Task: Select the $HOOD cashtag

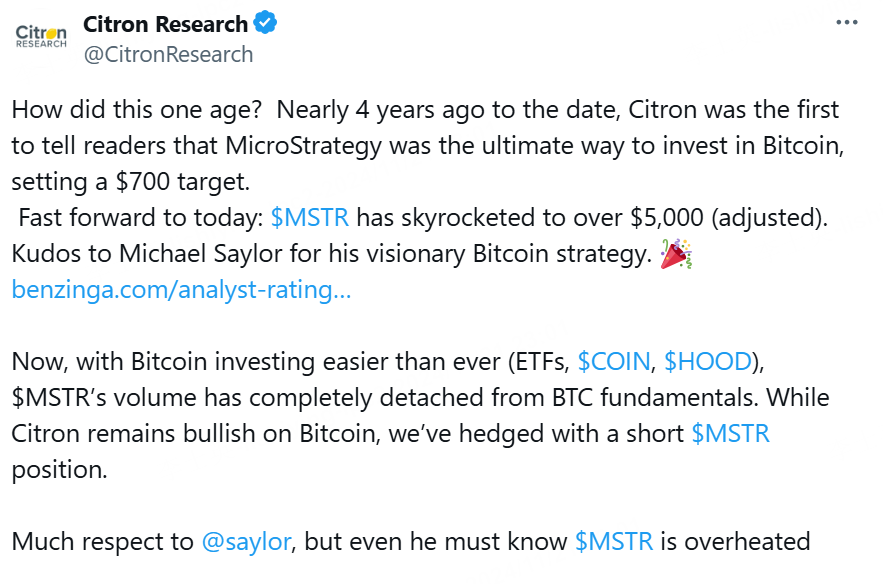Action: (x=702, y=363)
